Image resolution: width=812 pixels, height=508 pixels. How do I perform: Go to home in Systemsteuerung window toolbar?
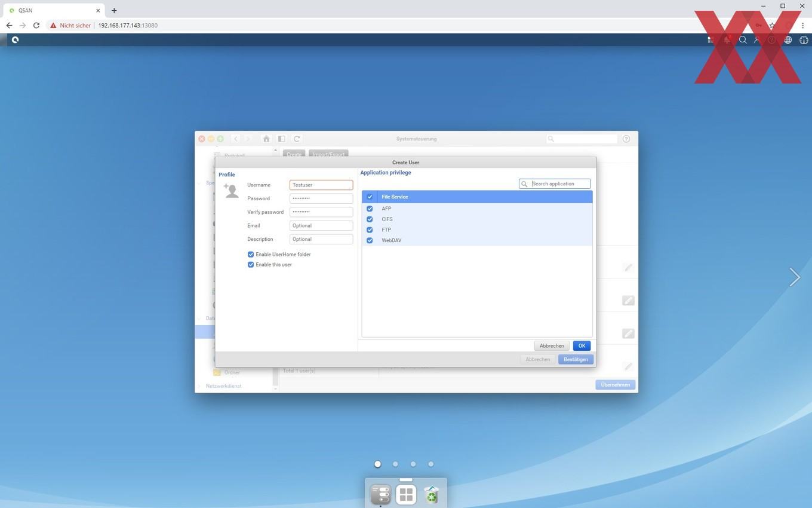click(x=266, y=139)
